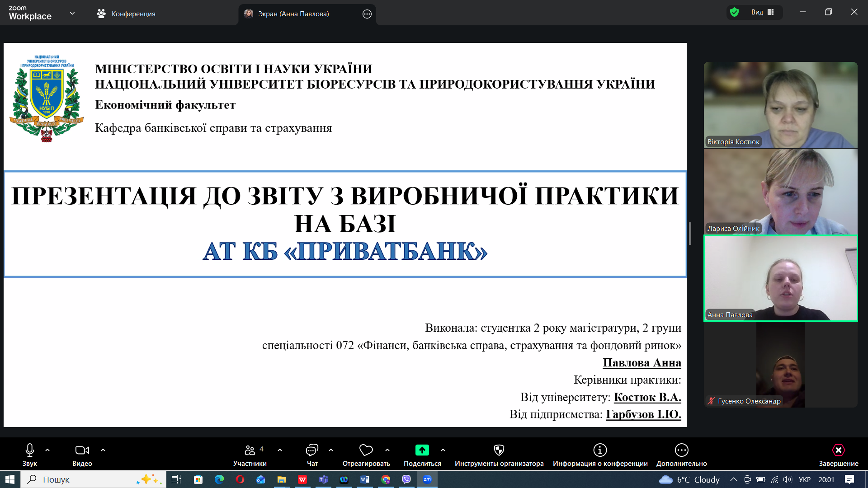868x488 pixels.
Task: Toggle camera with Видео button
Action: coord(82,450)
